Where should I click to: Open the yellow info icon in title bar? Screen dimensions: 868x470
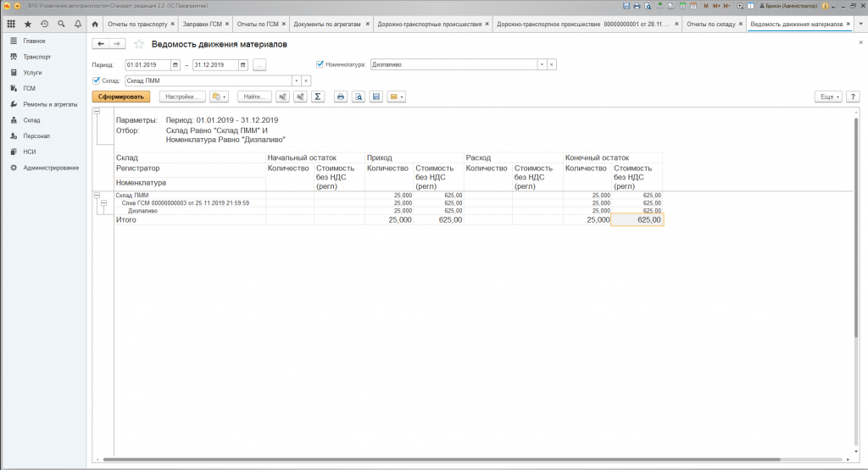click(x=826, y=6)
